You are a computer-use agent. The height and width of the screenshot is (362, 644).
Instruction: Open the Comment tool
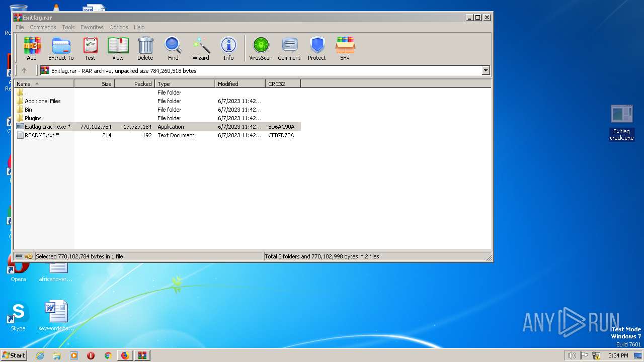click(289, 49)
